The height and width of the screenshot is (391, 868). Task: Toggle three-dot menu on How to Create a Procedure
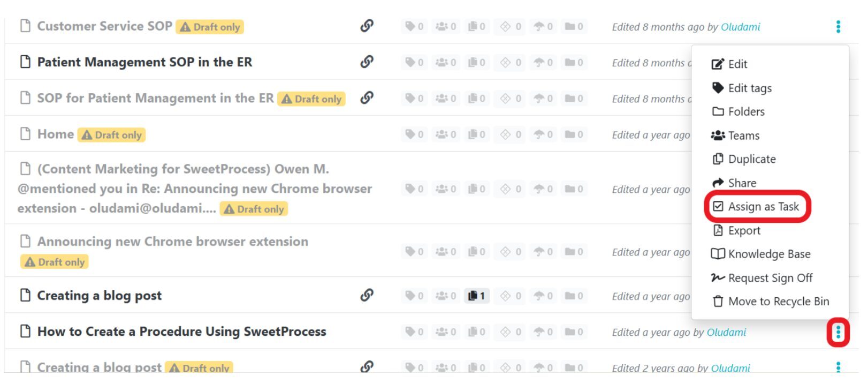(838, 332)
